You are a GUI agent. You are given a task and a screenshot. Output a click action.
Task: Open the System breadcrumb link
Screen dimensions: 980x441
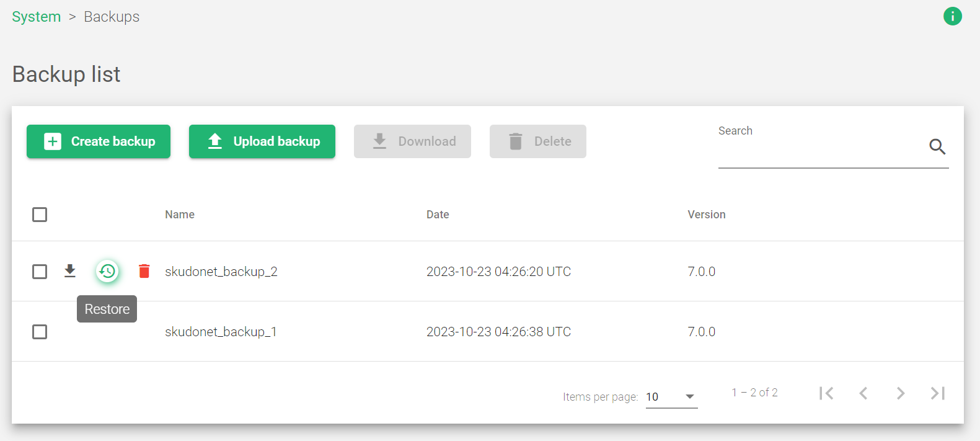click(37, 17)
